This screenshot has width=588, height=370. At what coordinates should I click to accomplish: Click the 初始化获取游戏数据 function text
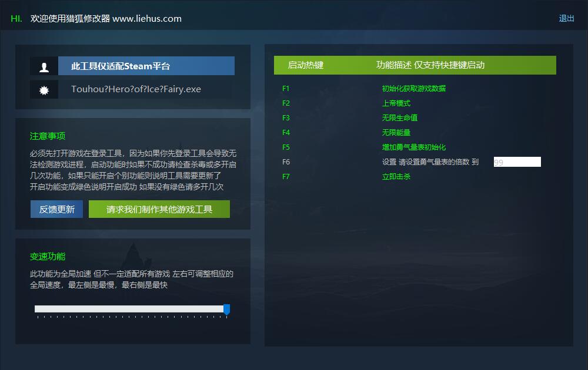click(413, 88)
